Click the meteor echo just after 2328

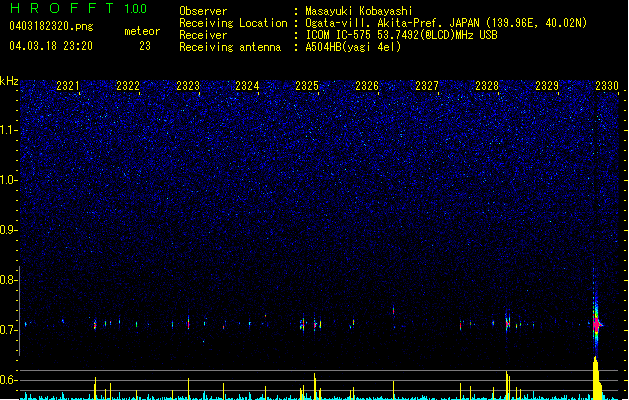click(x=507, y=323)
